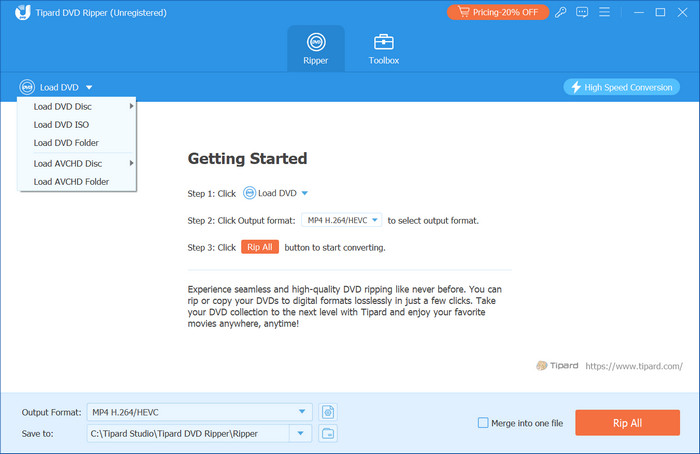Screen dimensions: 700x454
Task: Open the feedback chat bubble icon
Action: point(582,12)
